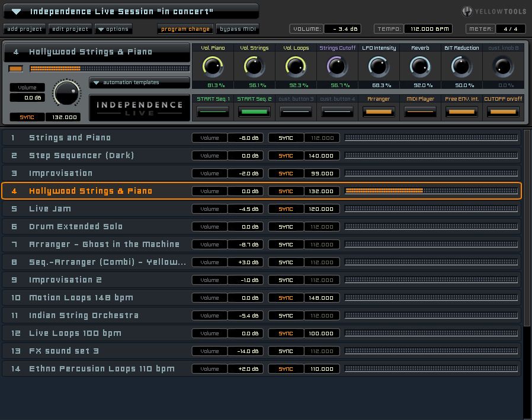The width and height of the screenshot is (532, 420).
Task: Open the options dropdown
Action: (x=113, y=29)
